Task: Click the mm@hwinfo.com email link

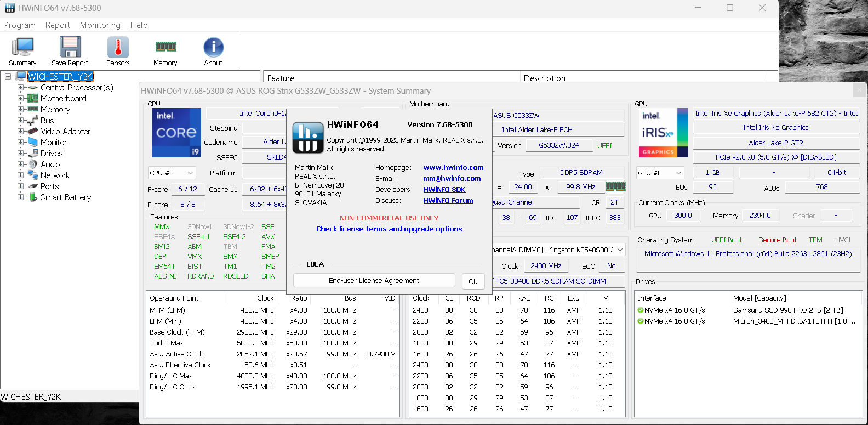Action: [452, 178]
